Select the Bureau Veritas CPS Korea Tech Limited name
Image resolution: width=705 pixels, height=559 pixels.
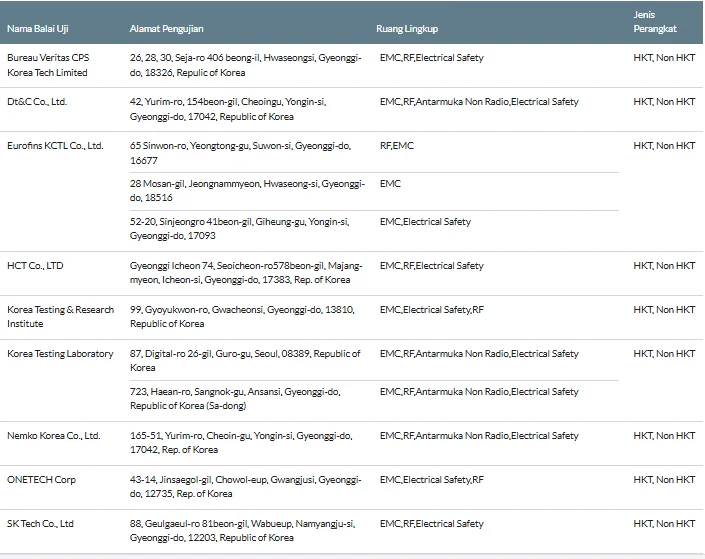click(48, 65)
